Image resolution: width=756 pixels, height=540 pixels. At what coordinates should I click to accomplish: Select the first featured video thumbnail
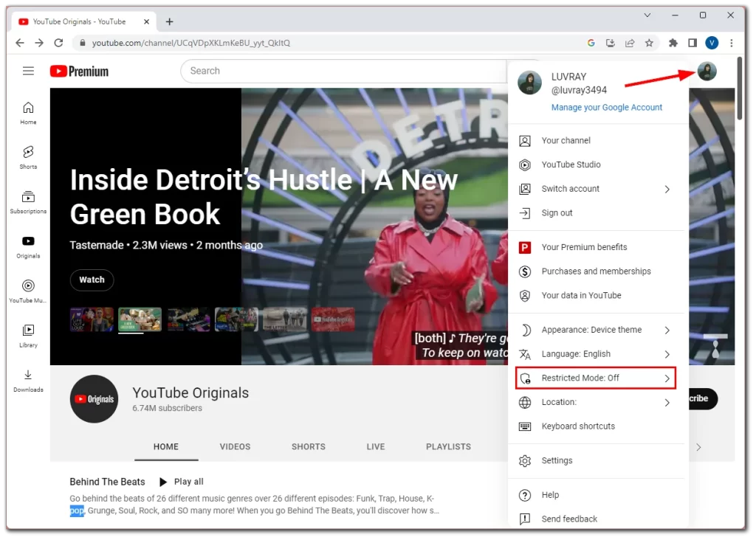pyautogui.click(x=92, y=319)
